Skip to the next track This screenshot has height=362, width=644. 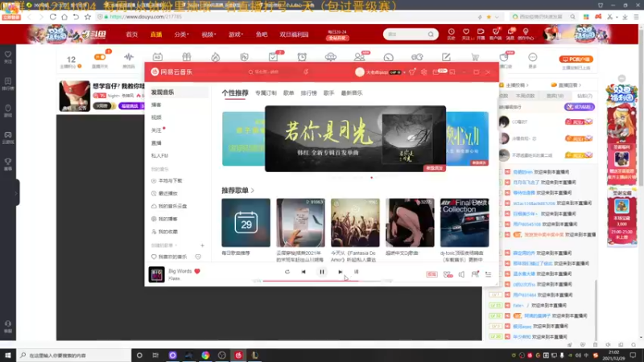(340, 272)
